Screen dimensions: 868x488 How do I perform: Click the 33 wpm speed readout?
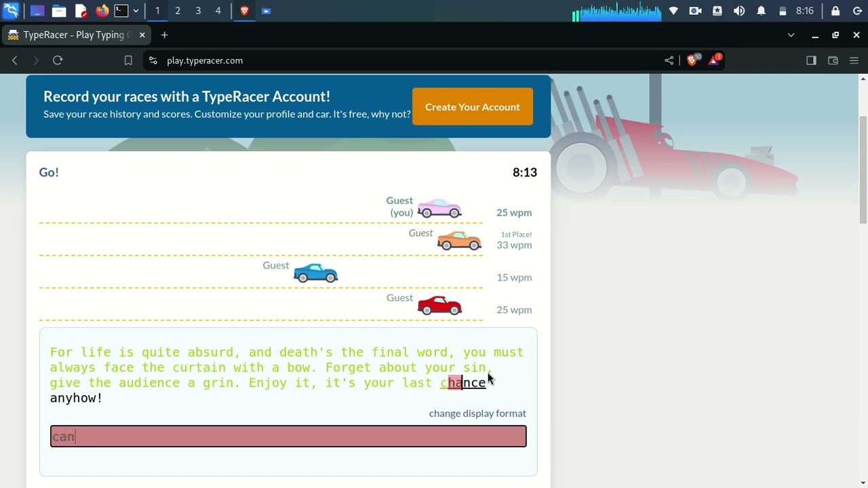(514, 245)
